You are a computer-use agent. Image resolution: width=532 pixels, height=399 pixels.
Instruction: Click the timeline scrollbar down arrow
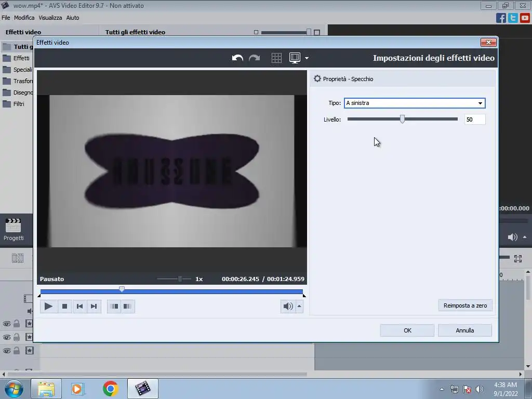528,366
